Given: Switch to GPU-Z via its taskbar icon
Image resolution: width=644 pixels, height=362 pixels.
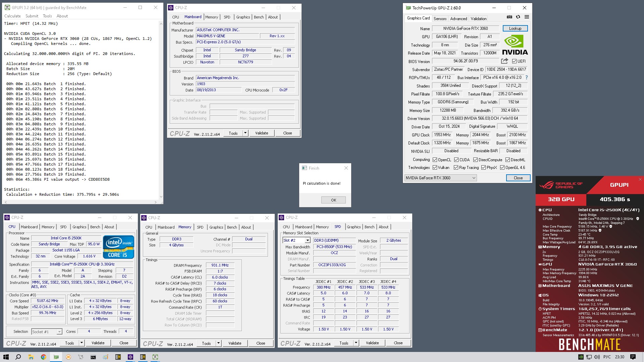Looking at the screenshot, I should point(56,357).
